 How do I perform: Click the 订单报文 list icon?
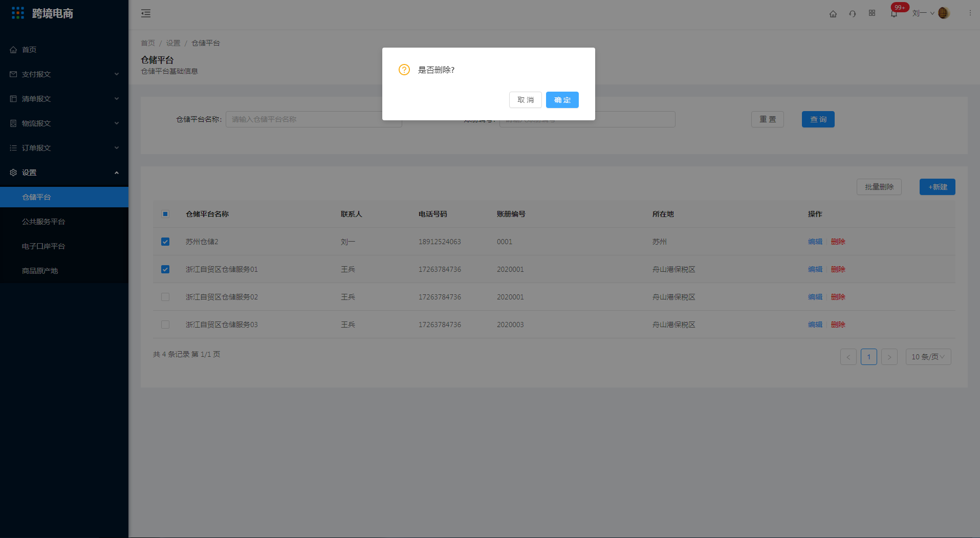[13, 148]
